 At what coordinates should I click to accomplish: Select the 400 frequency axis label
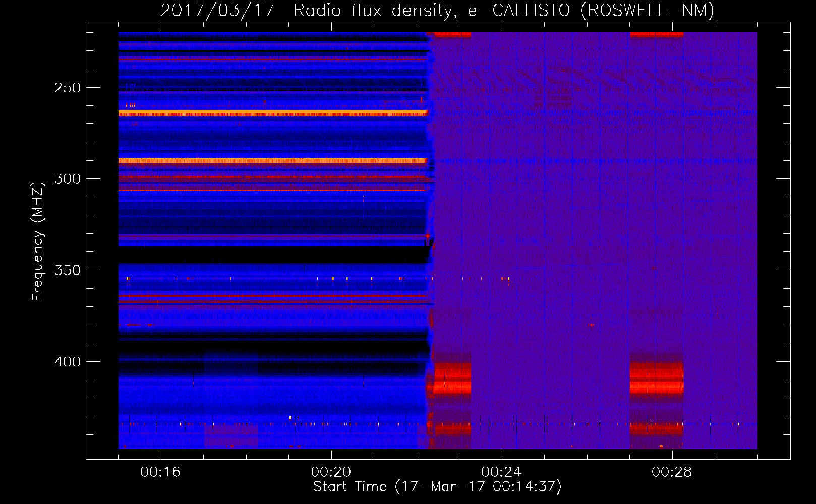point(68,362)
